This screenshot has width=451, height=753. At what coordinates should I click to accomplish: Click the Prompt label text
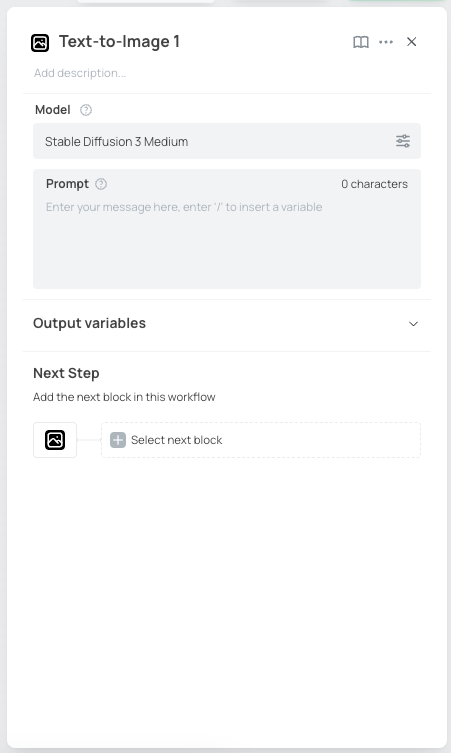pos(67,184)
